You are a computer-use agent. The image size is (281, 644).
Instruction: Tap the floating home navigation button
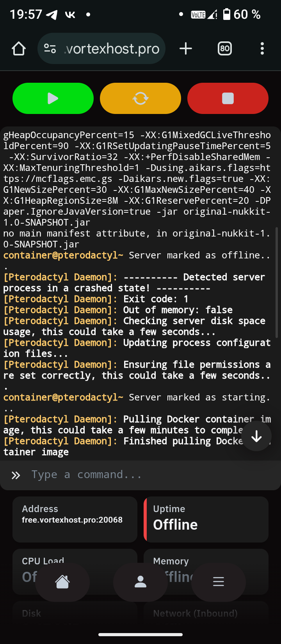coord(62,582)
